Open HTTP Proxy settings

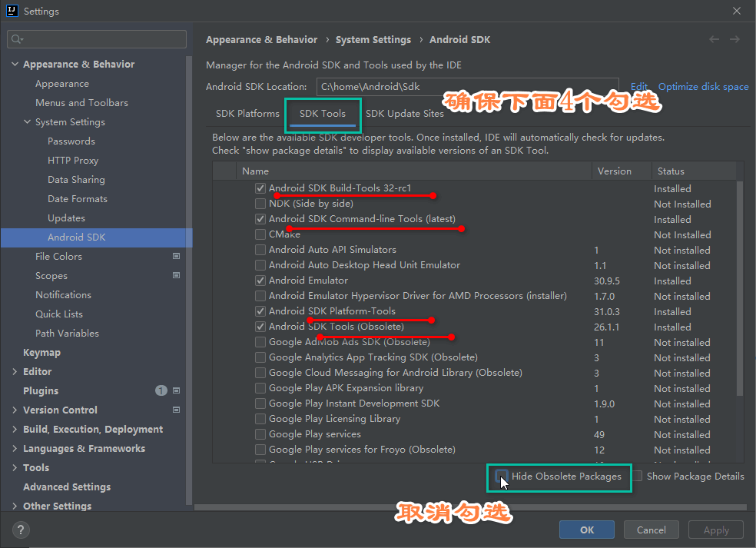[x=73, y=160]
